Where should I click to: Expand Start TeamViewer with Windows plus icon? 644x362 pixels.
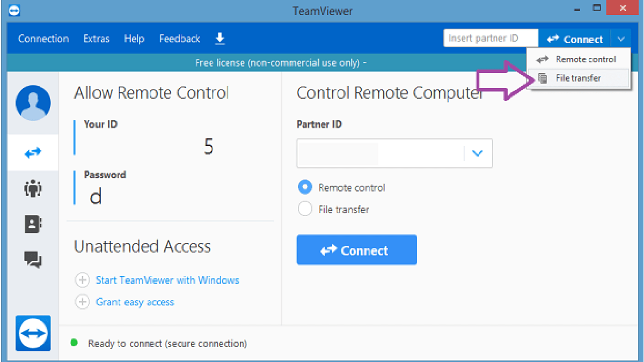pos(82,280)
